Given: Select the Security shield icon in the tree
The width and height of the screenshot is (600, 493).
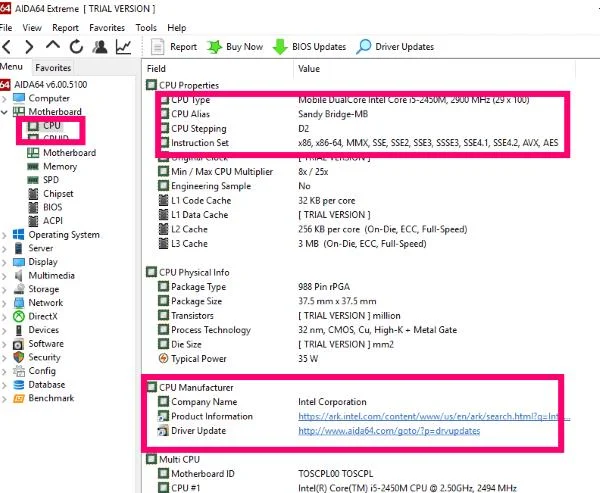Looking at the screenshot, I should pyautogui.click(x=18, y=357).
